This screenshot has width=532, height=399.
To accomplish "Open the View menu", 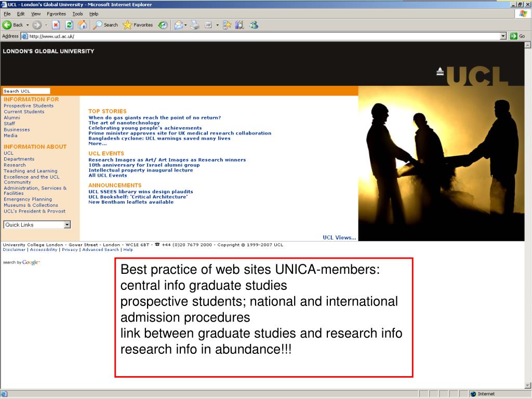I will [x=36, y=14].
